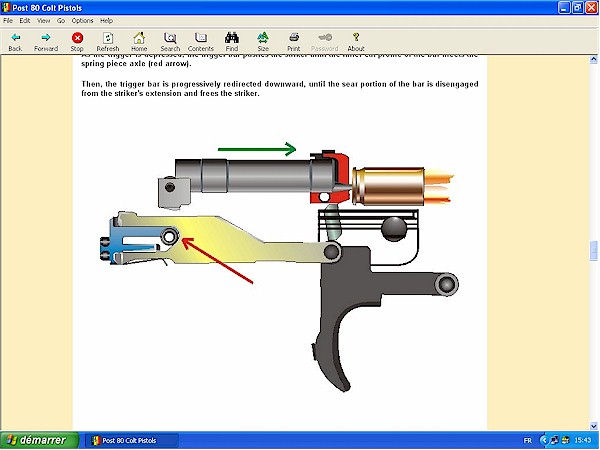The width and height of the screenshot is (600, 450).
Task: Click the scroll up arrow of vertical scrollbar
Action: 593,59
